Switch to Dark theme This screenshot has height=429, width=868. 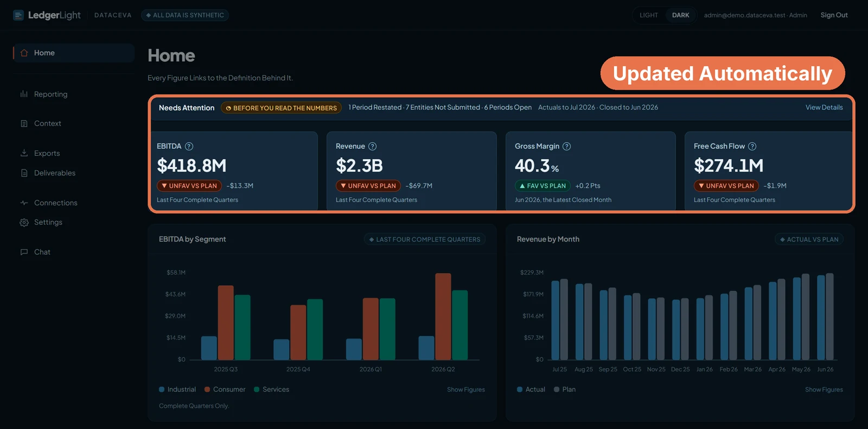pos(680,15)
